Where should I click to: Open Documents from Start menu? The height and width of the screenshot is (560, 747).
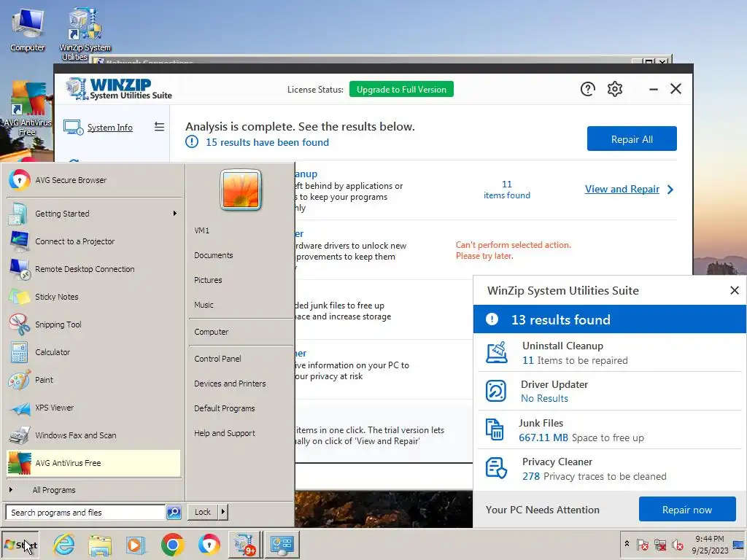pos(214,255)
